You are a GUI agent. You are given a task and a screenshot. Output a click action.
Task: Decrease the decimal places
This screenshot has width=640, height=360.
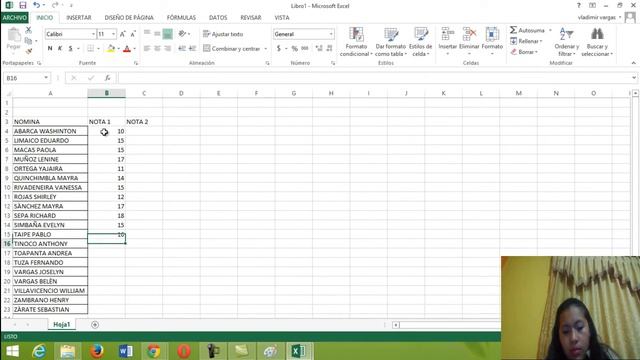[329, 49]
